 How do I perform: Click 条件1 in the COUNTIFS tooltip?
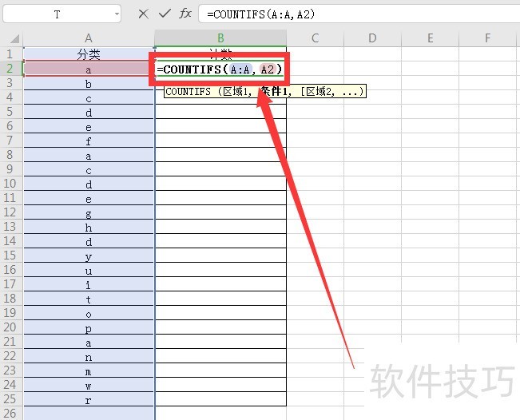(x=274, y=91)
